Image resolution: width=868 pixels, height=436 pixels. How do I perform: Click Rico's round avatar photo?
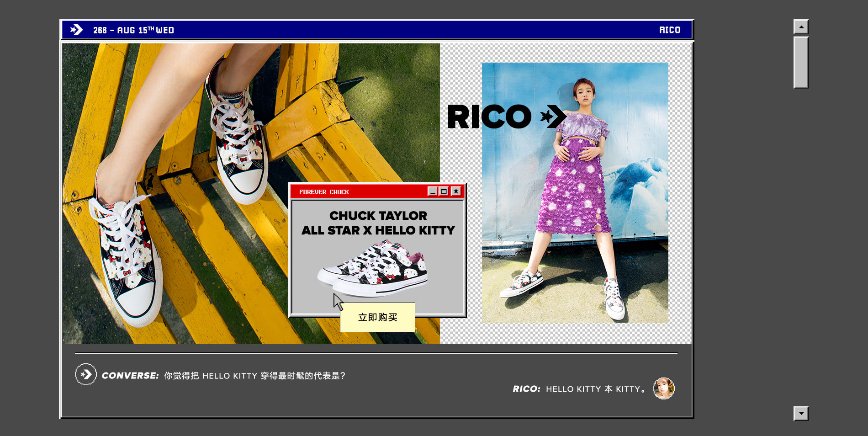pyautogui.click(x=664, y=388)
